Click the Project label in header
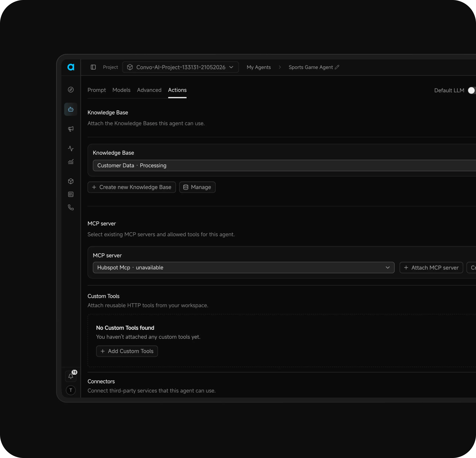The height and width of the screenshot is (458, 476). tap(110, 67)
